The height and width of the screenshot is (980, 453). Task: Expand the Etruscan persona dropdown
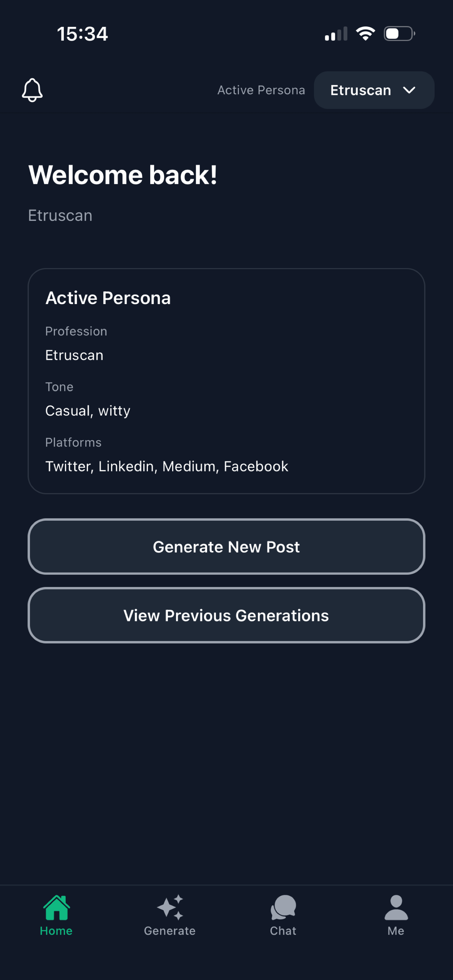pos(373,90)
